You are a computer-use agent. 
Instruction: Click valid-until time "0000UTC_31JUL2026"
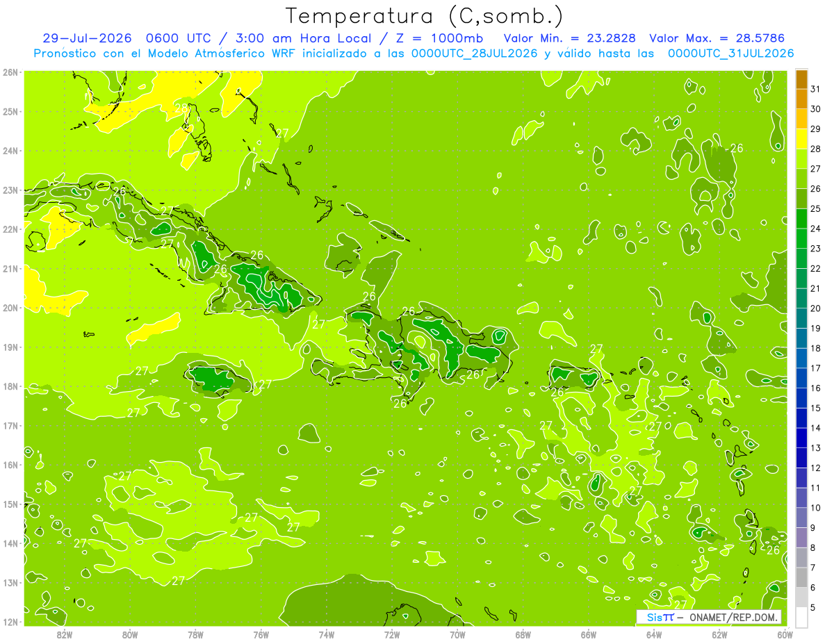point(730,53)
